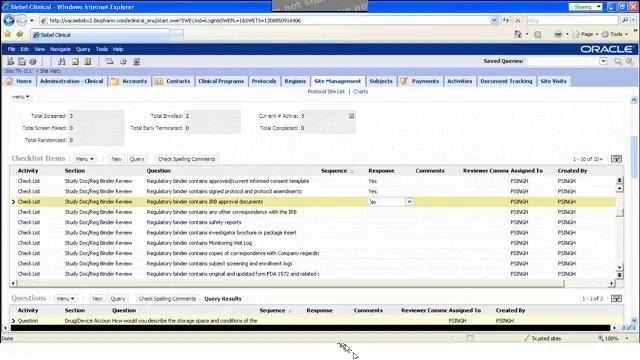Click Query in Checklist Items
Viewport: 640px width, 360px height.
[x=137, y=159]
